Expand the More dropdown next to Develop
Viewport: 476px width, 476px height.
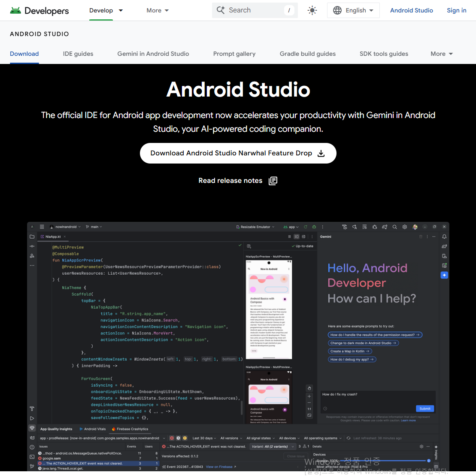(158, 10)
